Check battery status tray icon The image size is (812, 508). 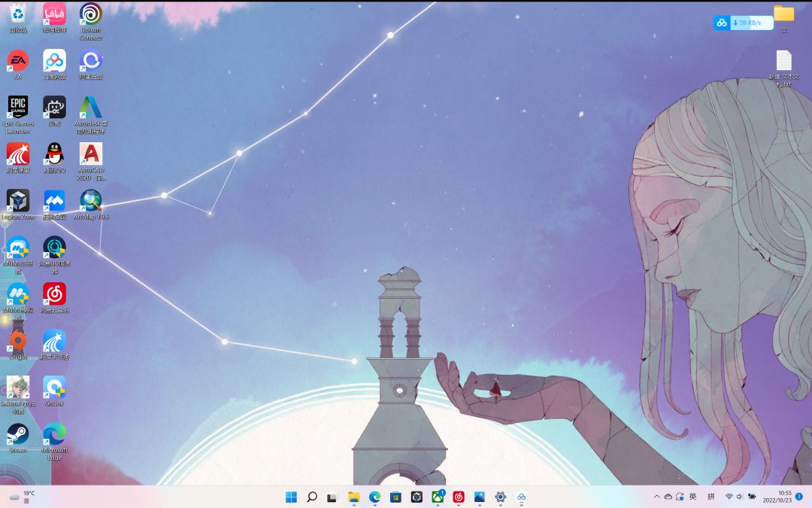click(x=751, y=497)
